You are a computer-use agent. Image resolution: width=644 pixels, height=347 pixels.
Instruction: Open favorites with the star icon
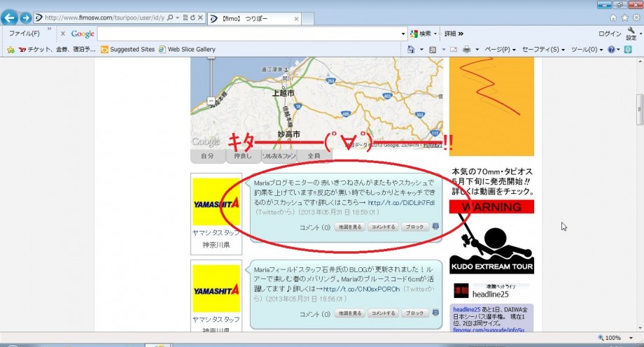point(624,17)
